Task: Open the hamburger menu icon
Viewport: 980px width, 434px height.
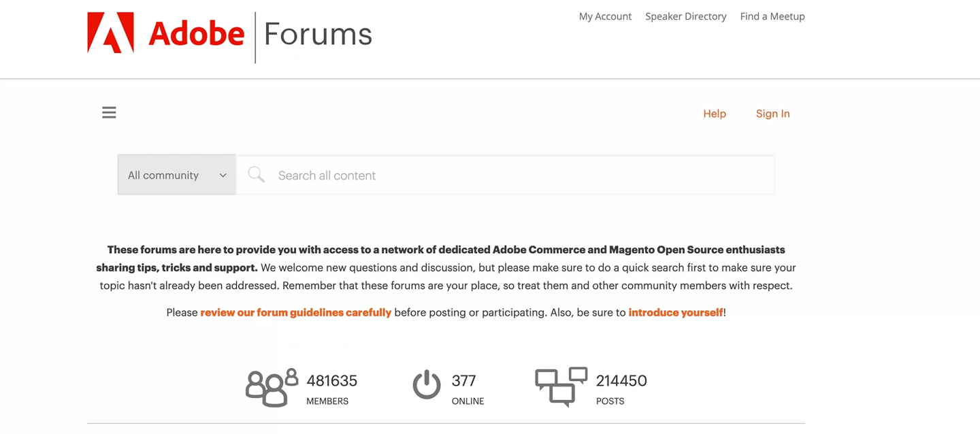Action: pos(109,113)
